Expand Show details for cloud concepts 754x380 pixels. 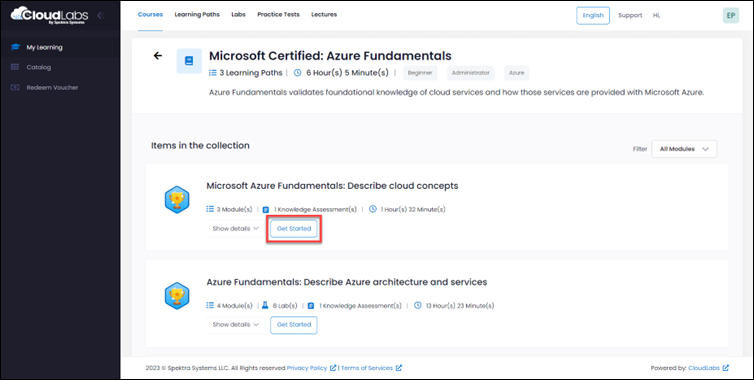tap(235, 228)
